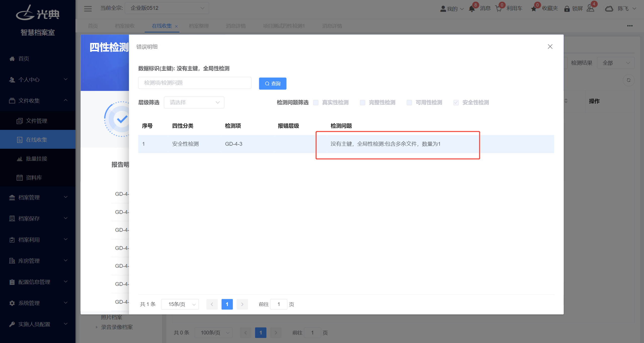The width and height of the screenshot is (644, 343).
Task: Click the 锁屏 lock screen icon
Action: pos(567,9)
